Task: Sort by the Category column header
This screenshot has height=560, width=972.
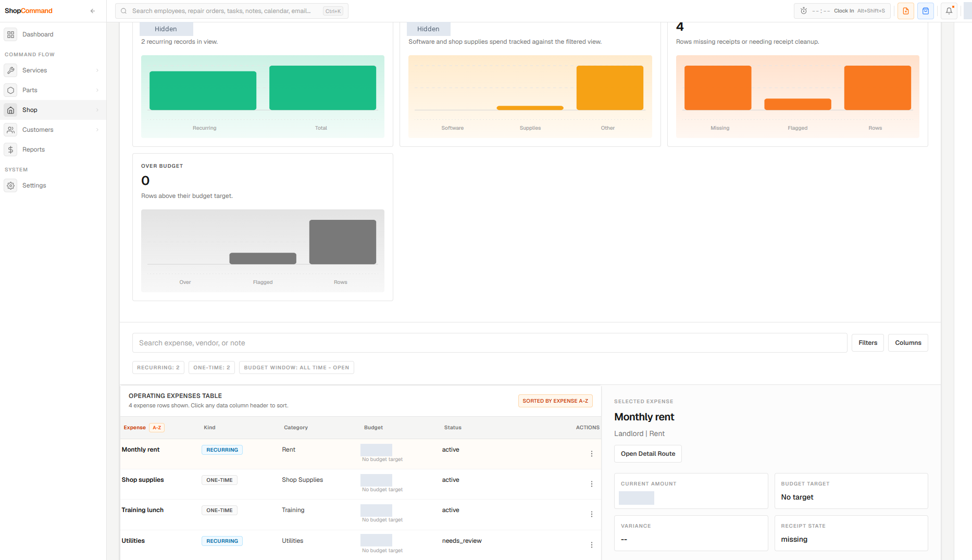Action: [x=296, y=428]
